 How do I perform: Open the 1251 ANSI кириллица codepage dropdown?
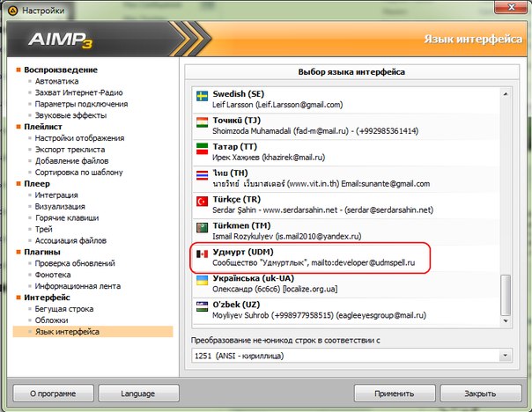tap(351, 356)
